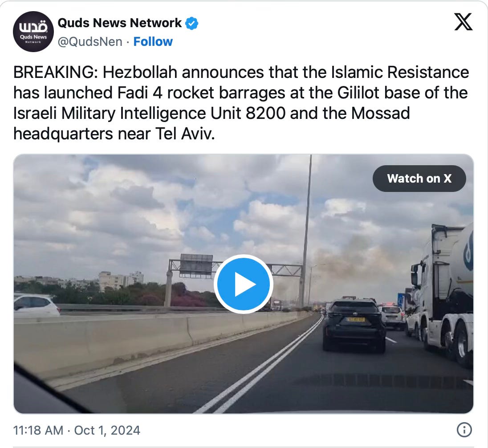This screenshot has height=448, width=488.
Task: Click the overhead road sign in video
Action: click(x=196, y=265)
